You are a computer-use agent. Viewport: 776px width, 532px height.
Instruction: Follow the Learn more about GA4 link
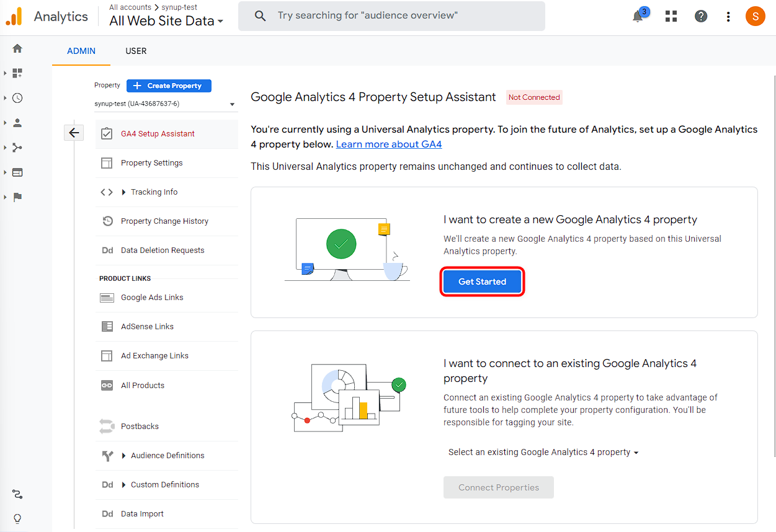(389, 144)
